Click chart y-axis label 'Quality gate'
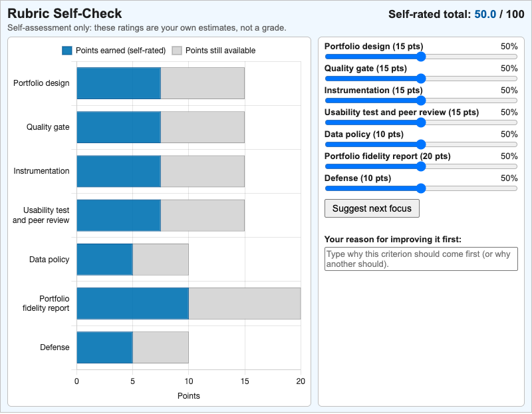Screen dimensions: 532x414 48,127
